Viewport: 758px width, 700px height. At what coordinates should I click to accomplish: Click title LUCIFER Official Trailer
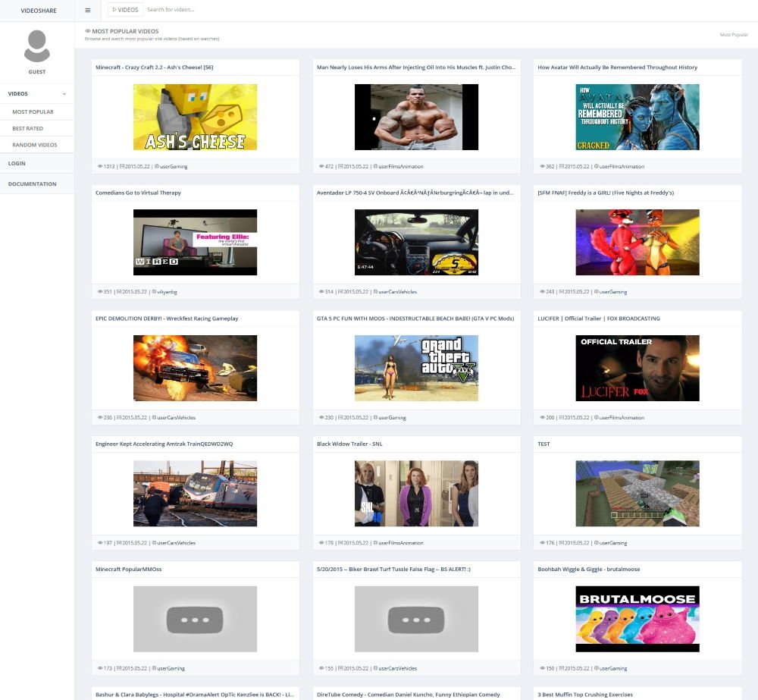[599, 319]
